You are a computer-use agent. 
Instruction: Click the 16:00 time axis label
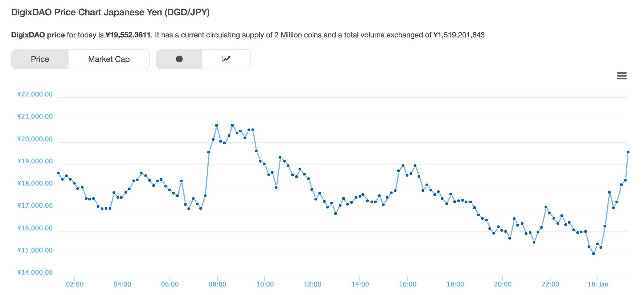408,284
